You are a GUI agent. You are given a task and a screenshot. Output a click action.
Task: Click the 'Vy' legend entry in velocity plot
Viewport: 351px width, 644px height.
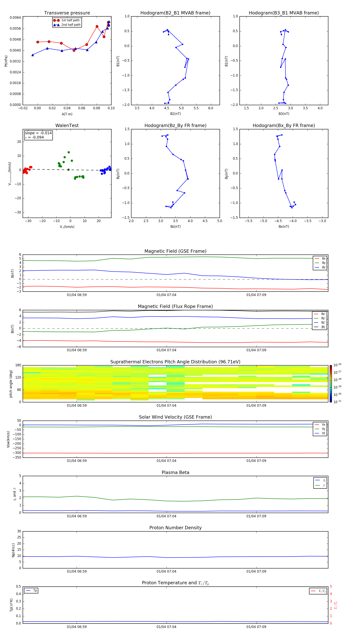pyautogui.click(x=320, y=429)
